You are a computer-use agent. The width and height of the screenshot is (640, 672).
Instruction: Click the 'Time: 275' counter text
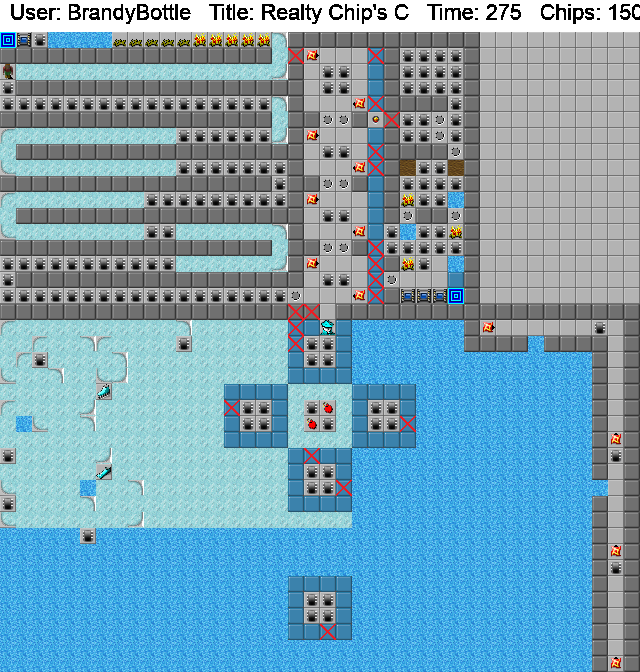pos(474,13)
